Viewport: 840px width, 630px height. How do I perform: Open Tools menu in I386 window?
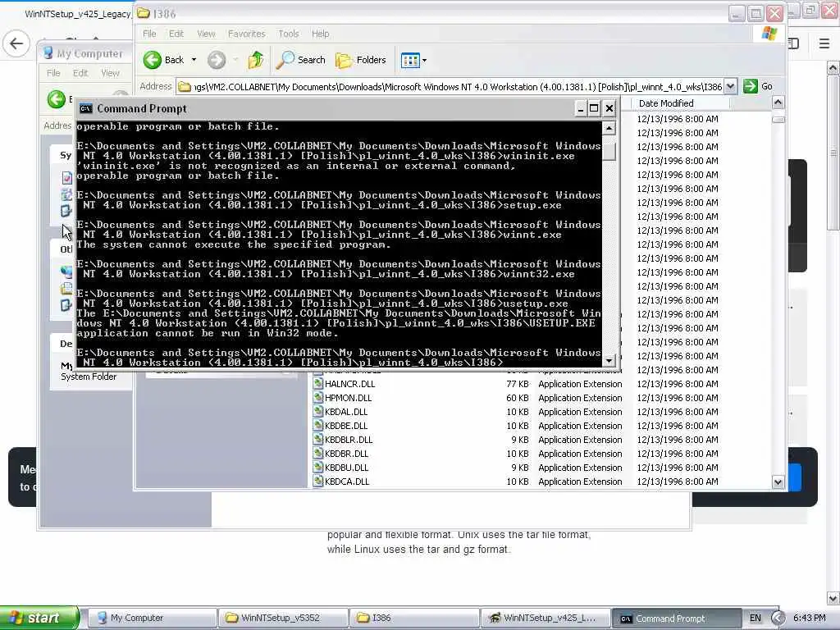tap(288, 34)
